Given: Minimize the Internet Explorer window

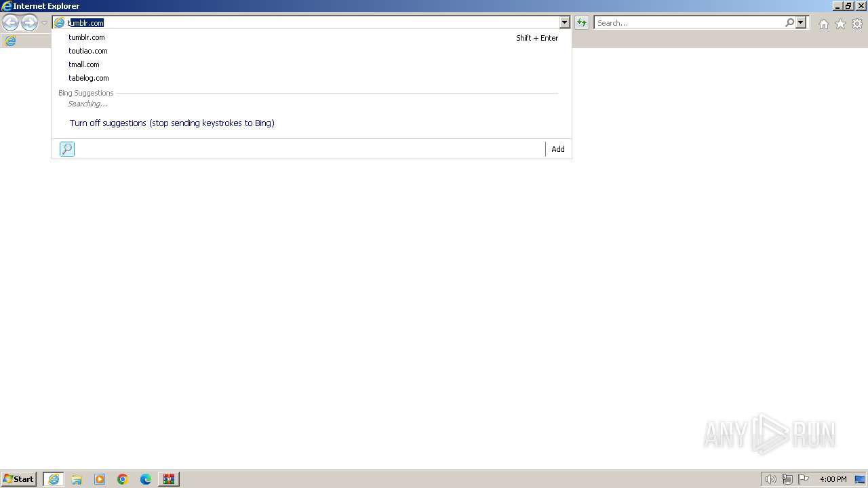Looking at the screenshot, I should pyautogui.click(x=837, y=6).
